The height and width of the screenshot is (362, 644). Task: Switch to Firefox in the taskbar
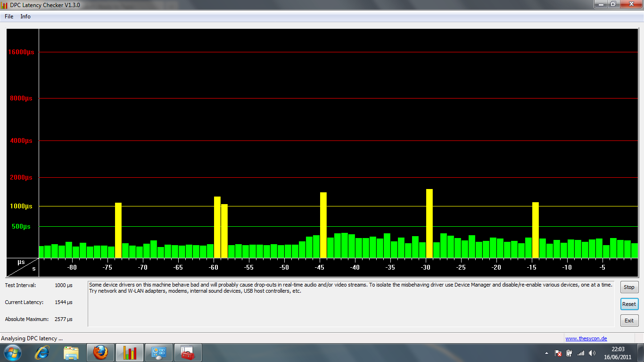100,353
